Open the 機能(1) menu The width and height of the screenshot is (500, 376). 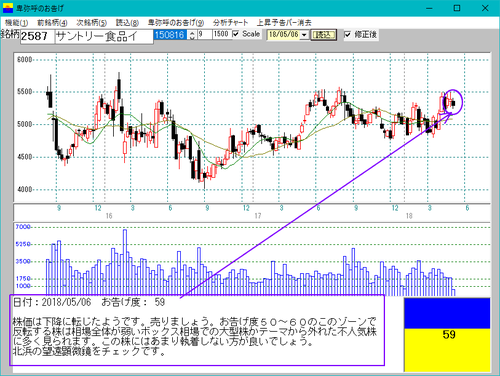[16, 23]
